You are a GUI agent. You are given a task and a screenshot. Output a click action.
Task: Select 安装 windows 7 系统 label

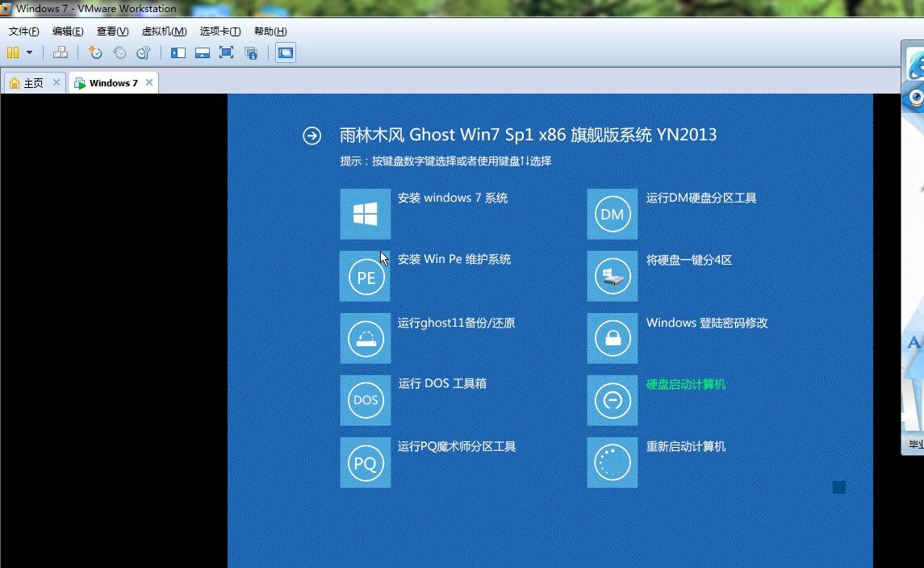tap(453, 198)
